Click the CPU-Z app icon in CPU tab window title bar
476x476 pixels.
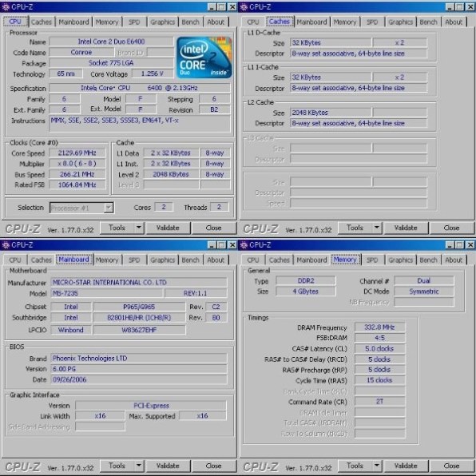point(6,7)
